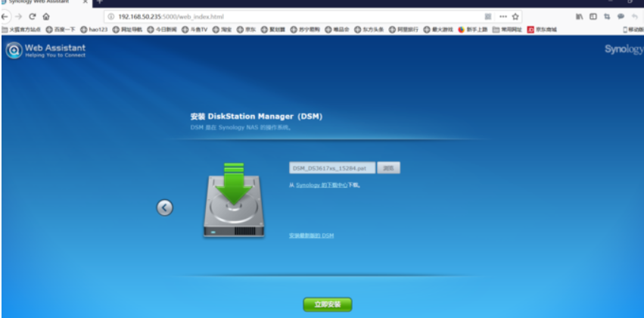
Task: Open the 斗鱼TV bookmark
Action: click(x=194, y=30)
